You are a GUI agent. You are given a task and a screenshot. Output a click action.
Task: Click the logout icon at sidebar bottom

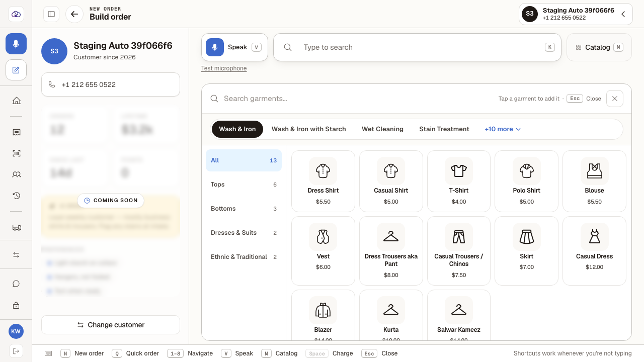tap(16, 351)
